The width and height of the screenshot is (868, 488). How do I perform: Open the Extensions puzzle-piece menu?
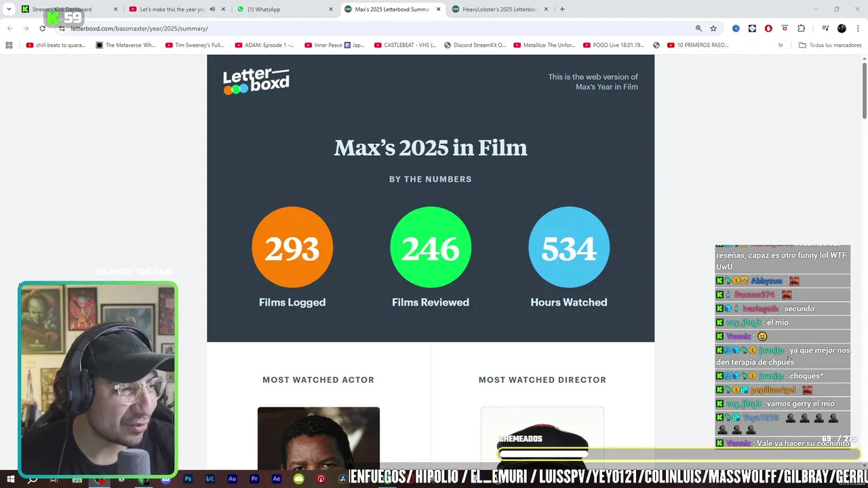click(801, 28)
